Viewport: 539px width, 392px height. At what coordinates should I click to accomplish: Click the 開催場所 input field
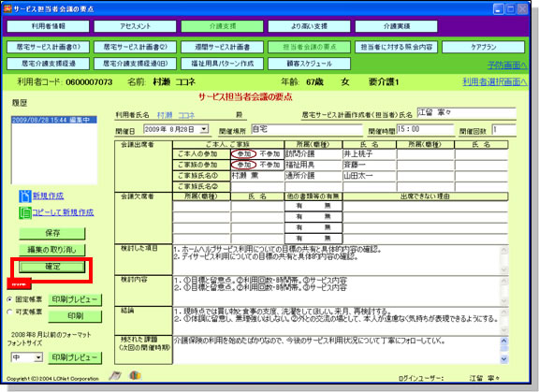click(307, 129)
